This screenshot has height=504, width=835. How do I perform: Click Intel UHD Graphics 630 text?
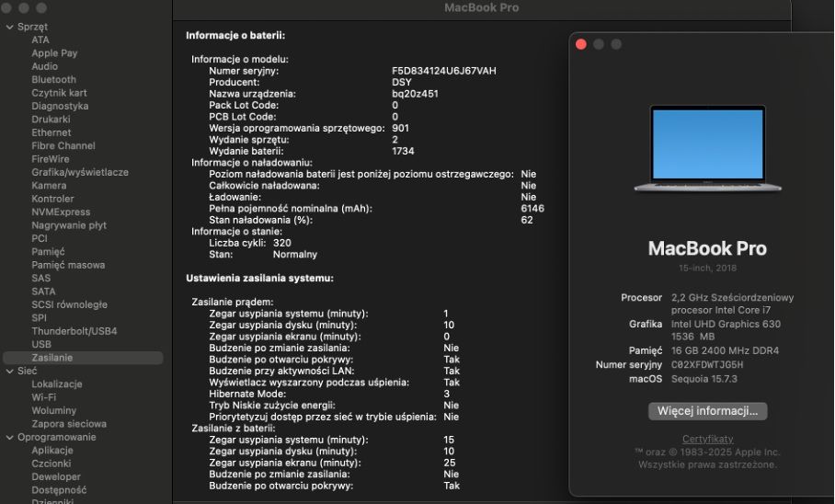point(726,324)
